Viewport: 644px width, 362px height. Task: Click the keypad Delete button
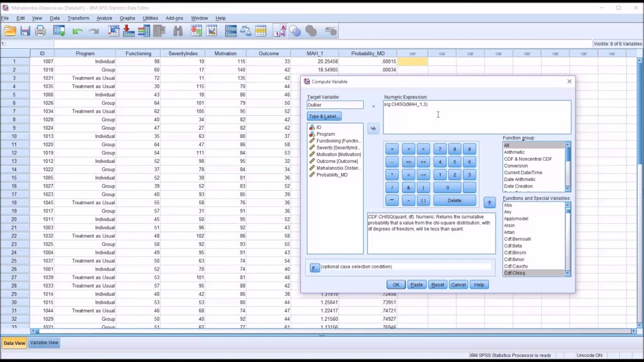(454, 200)
